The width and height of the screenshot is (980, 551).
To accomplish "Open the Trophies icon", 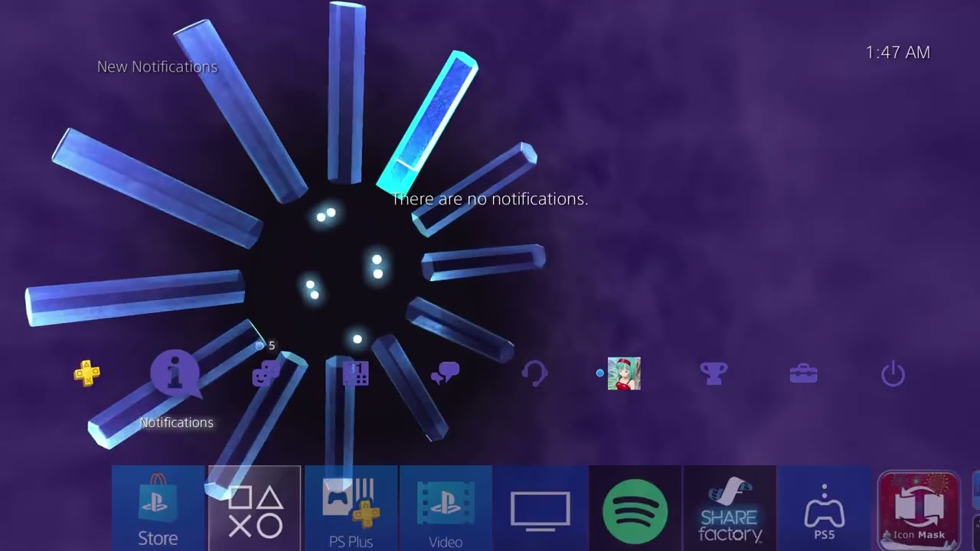I will 714,373.
